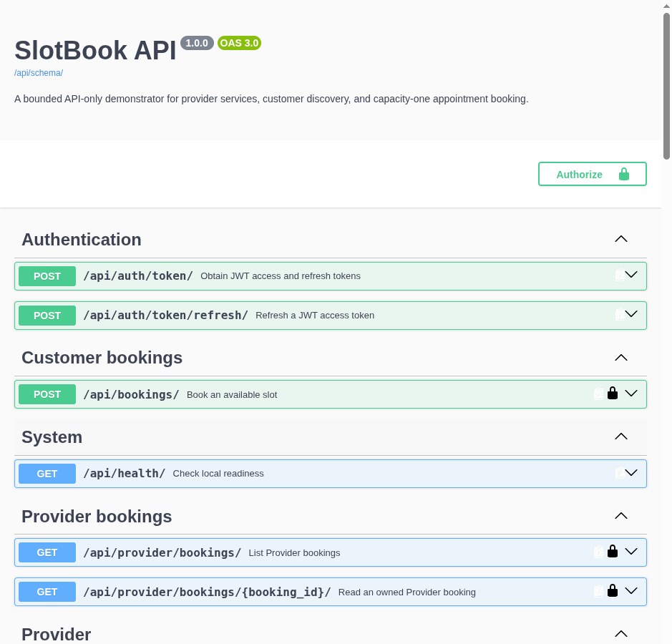Copy path icon for /api/health/ row

[x=620, y=473]
